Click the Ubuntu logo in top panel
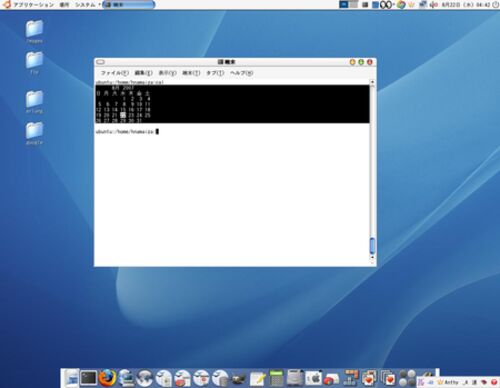This screenshot has height=388, width=500. point(6,4)
